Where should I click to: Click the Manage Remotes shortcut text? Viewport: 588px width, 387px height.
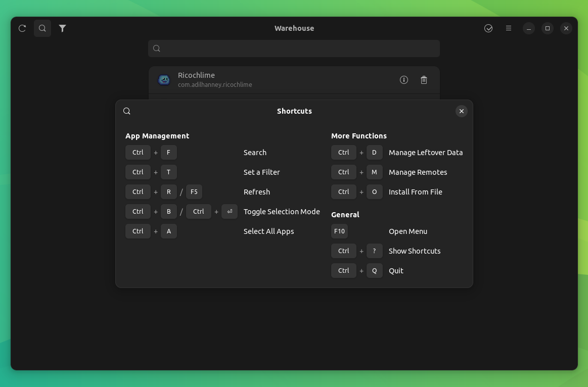(418, 172)
